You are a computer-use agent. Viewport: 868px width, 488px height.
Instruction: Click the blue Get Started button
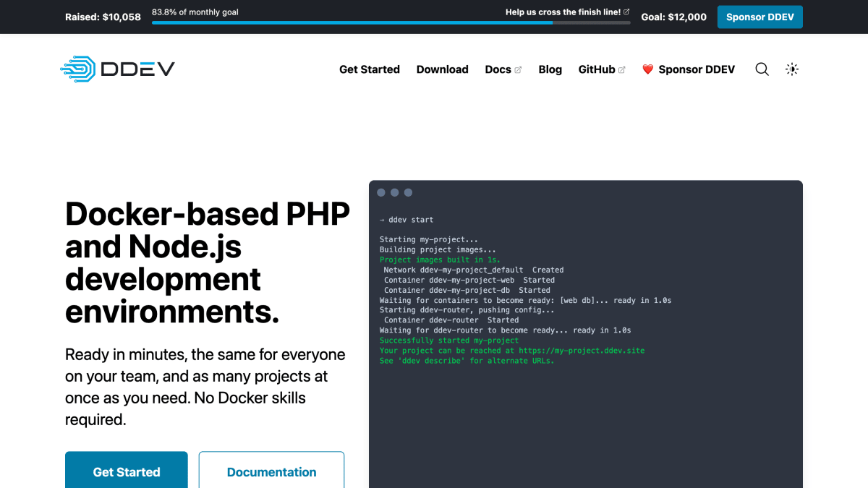click(127, 470)
